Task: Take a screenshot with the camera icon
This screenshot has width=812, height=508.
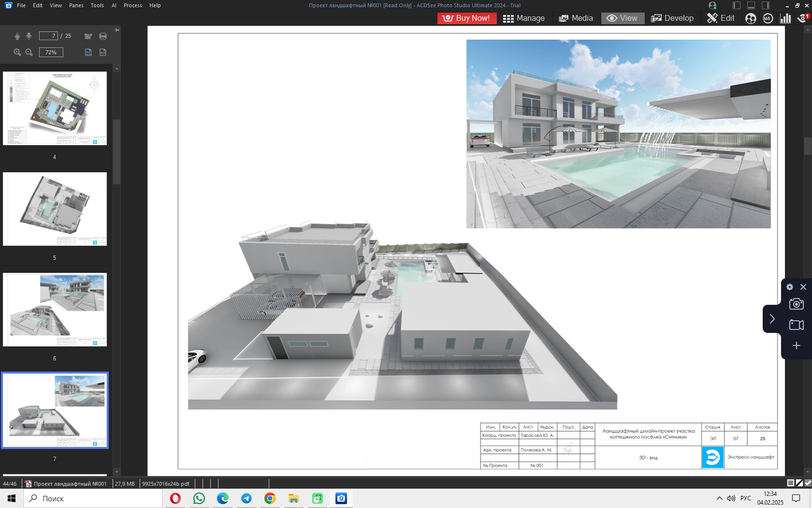Action: click(796, 304)
